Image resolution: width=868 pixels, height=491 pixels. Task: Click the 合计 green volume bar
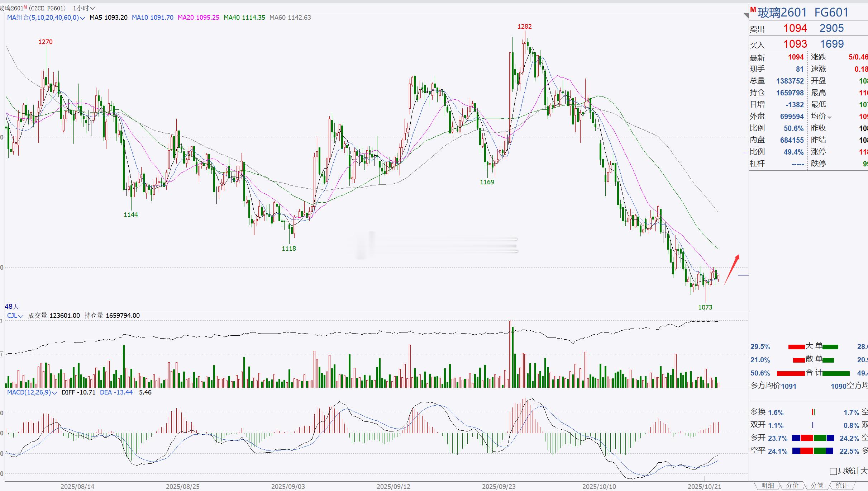click(836, 373)
